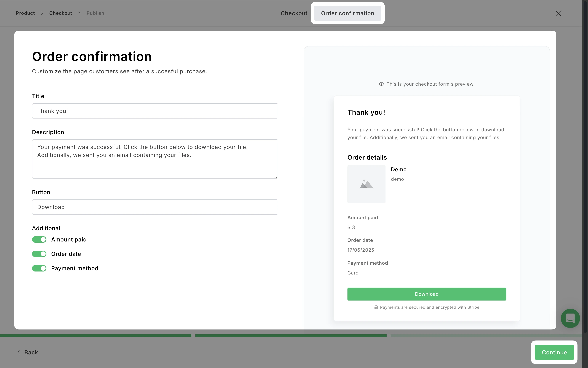Switch to the Checkout tab

[294, 13]
